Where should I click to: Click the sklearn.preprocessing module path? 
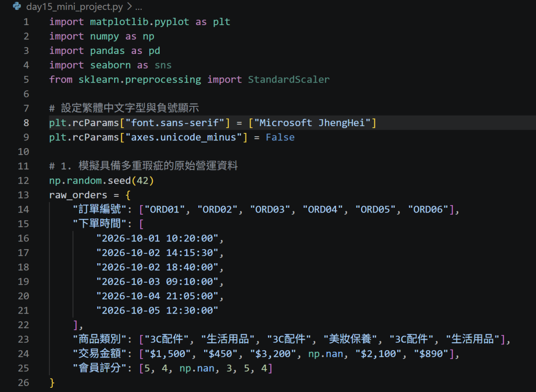click(139, 80)
